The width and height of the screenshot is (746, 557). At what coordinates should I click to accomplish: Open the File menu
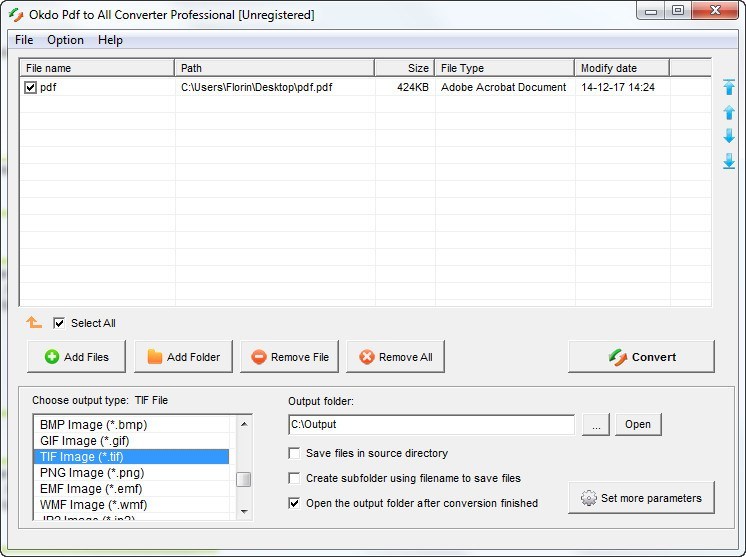pyautogui.click(x=24, y=40)
